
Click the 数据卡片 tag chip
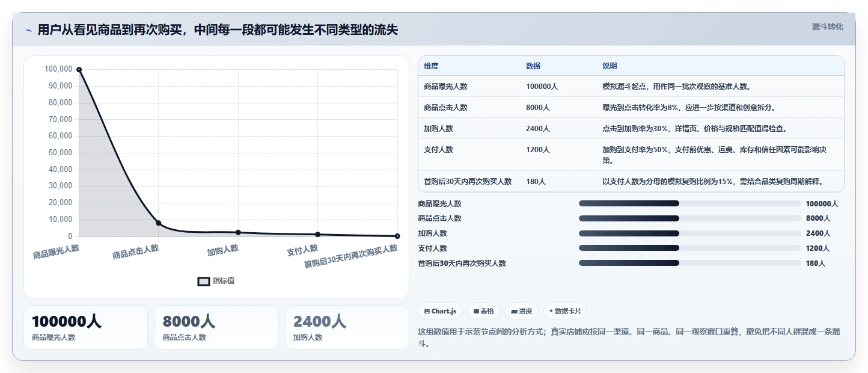tap(565, 311)
